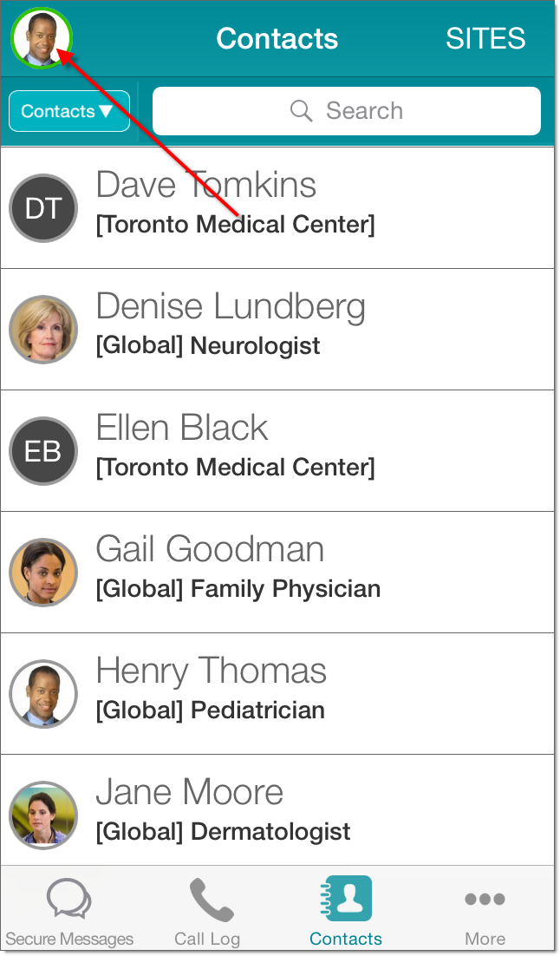Tap the search magnifier icon
The image size is (560, 956).
(x=302, y=111)
